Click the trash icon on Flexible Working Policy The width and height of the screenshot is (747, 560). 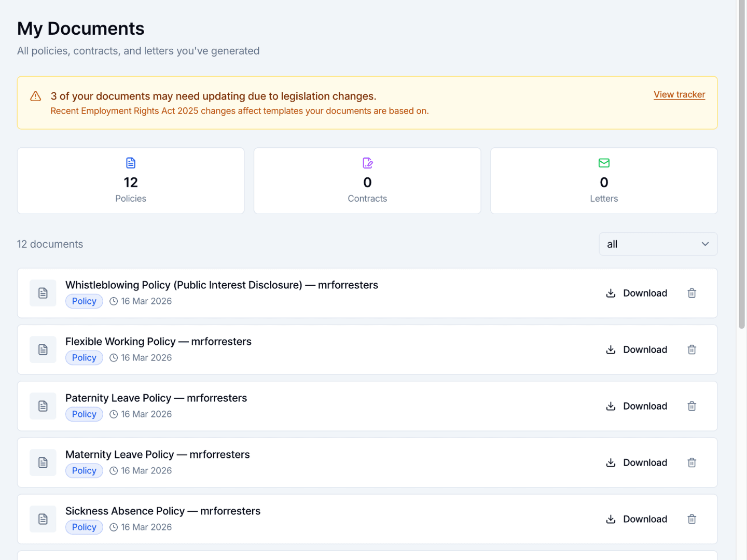[x=691, y=349]
